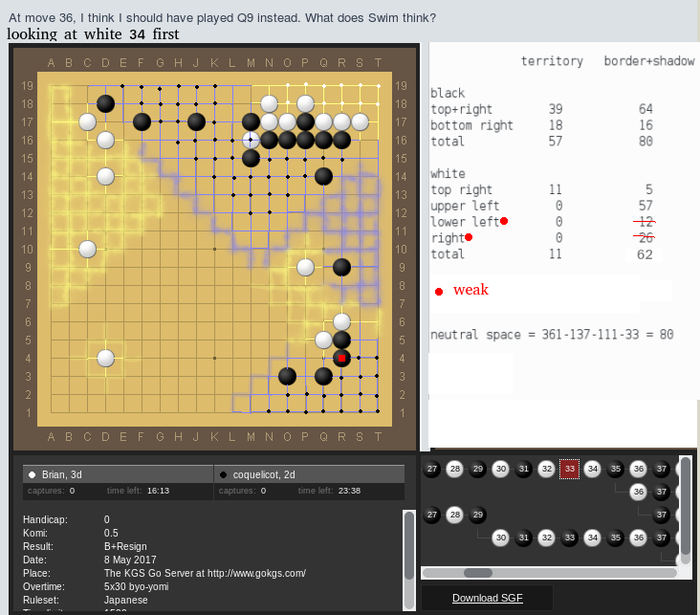700x615 pixels.
Task: Jump to black move 37 in bottom row
Action: [x=662, y=538]
